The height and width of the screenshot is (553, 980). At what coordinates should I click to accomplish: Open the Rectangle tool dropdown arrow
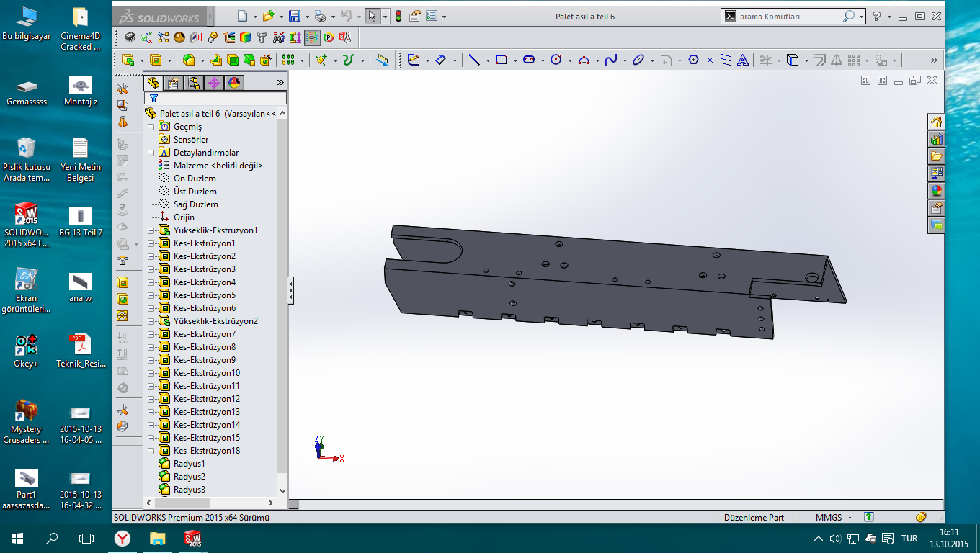[516, 60]
